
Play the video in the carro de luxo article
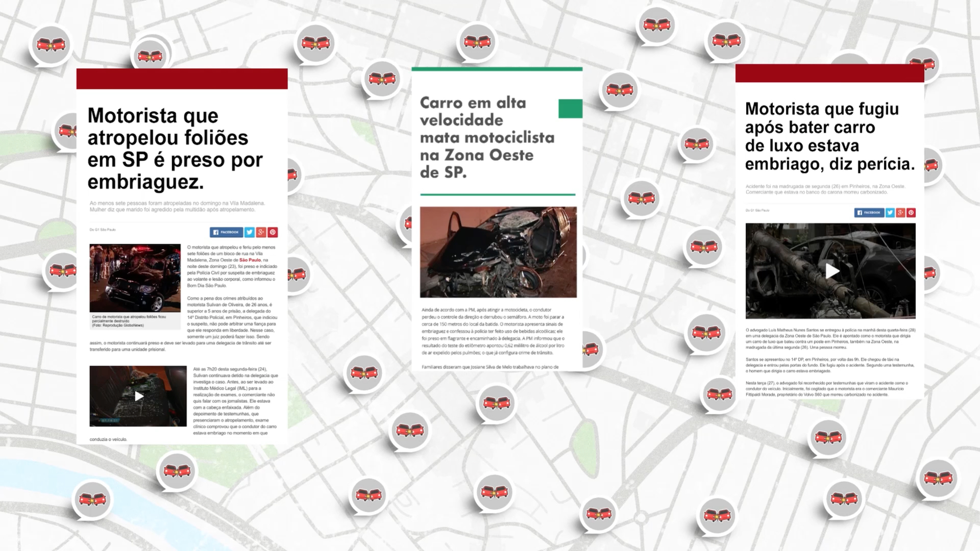pyautogui.click(x=832, y=271)
